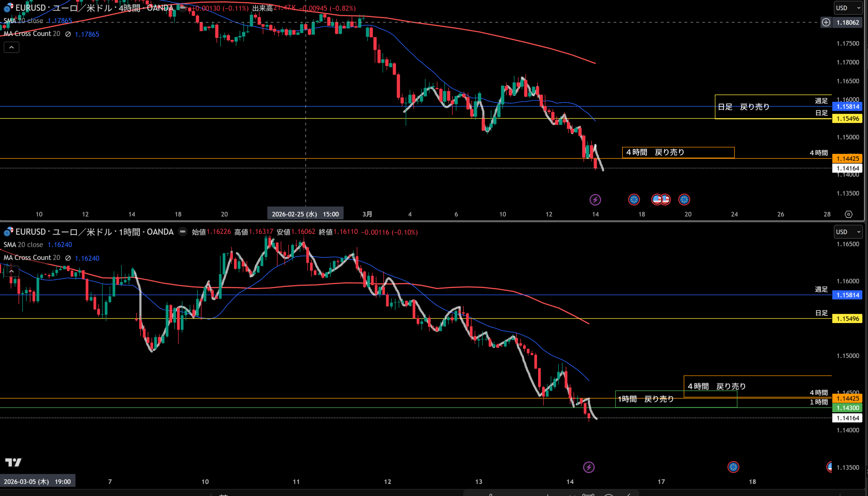Open EU economic event near date 18 in upper chart
The height and width of the screenshot is (496, 868).
click(x=634, y=200)
